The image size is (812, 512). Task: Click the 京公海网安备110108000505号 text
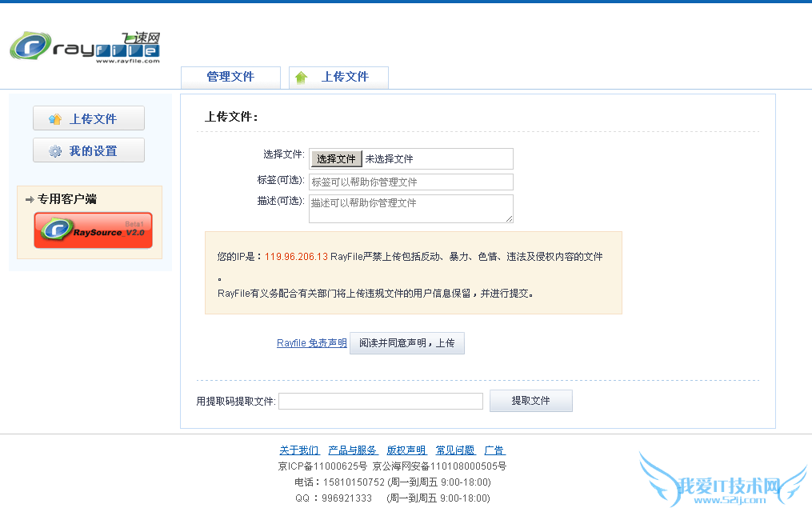(439, 466)
